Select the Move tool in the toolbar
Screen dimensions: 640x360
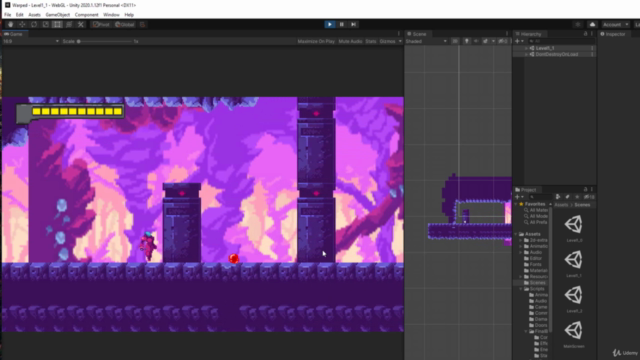pos(22,24)
